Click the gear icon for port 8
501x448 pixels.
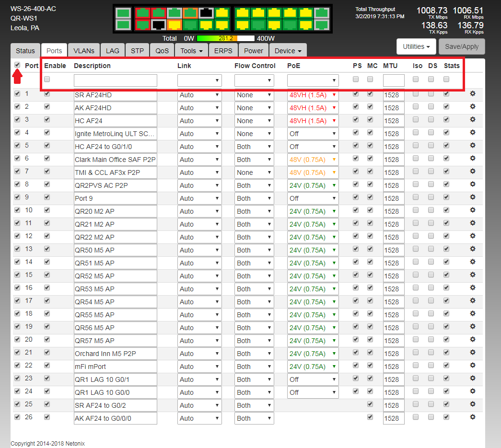tap(473, 184)
